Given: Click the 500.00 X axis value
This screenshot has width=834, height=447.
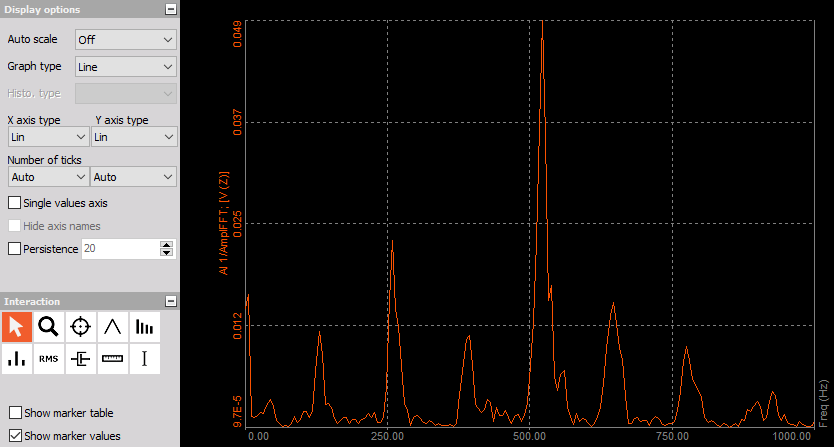Looking at the screenshot, I should [x=530, y=436].
